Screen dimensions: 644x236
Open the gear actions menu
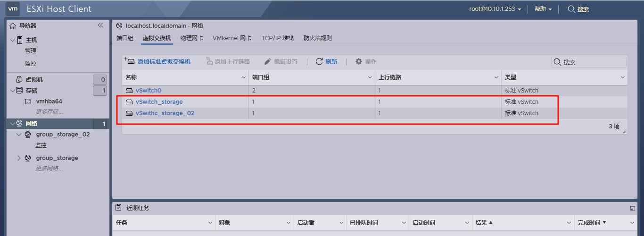coord(359,62)
